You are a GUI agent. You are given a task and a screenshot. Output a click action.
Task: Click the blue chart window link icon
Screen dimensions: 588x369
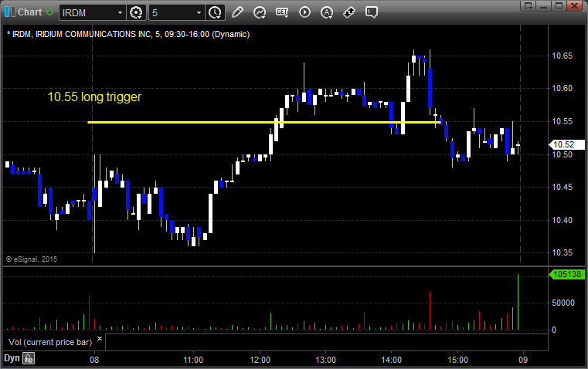pyautogui.click(x=10, y=12)
